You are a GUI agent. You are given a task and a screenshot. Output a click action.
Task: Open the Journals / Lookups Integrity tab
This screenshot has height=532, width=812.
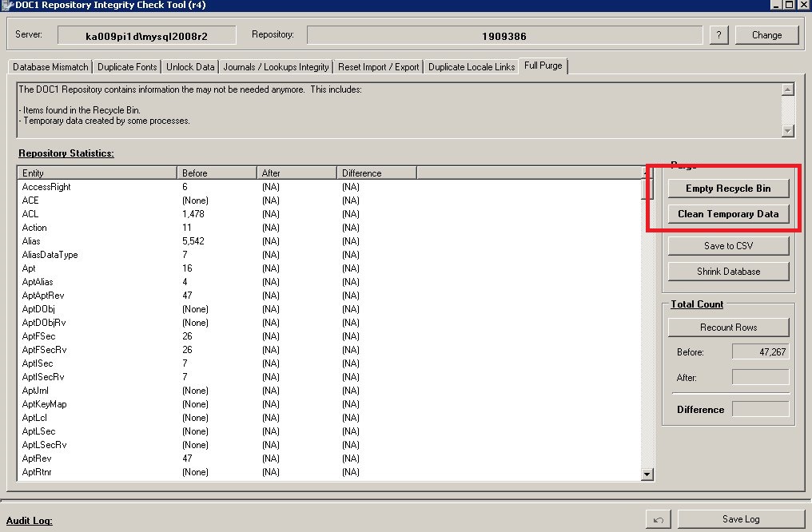pyautogui.click(x=274, y=67)
